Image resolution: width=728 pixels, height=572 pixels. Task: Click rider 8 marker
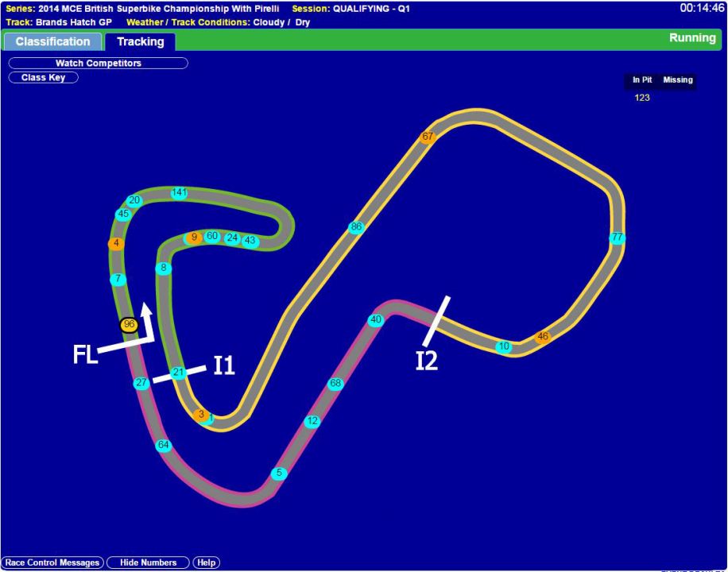pos(164,268)
